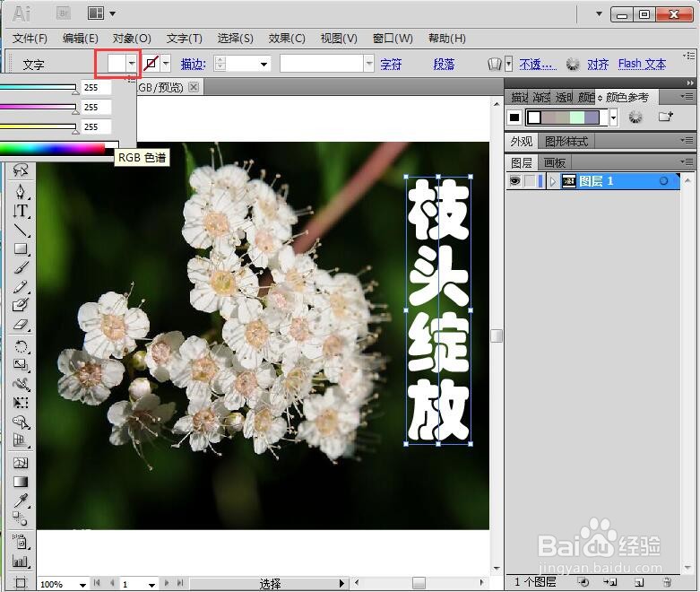
Task: Select the Eraser tool
Action: (21, 325)
